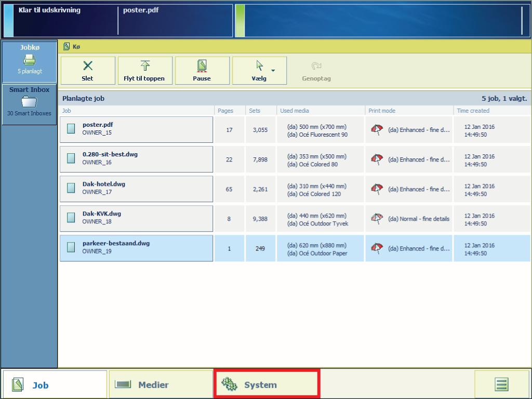
Task: Click the Genoptag resume icon
Action: tap(316, 65)
